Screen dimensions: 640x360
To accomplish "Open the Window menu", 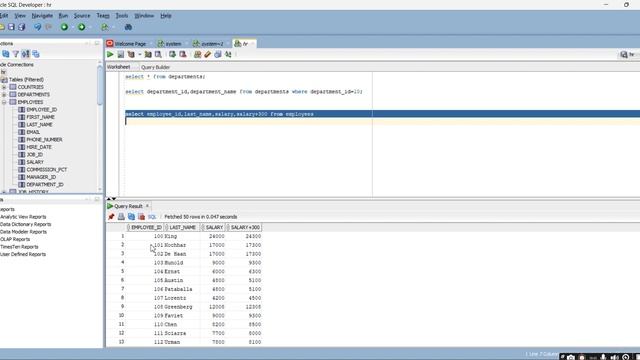I will click(x=144, y=16).
